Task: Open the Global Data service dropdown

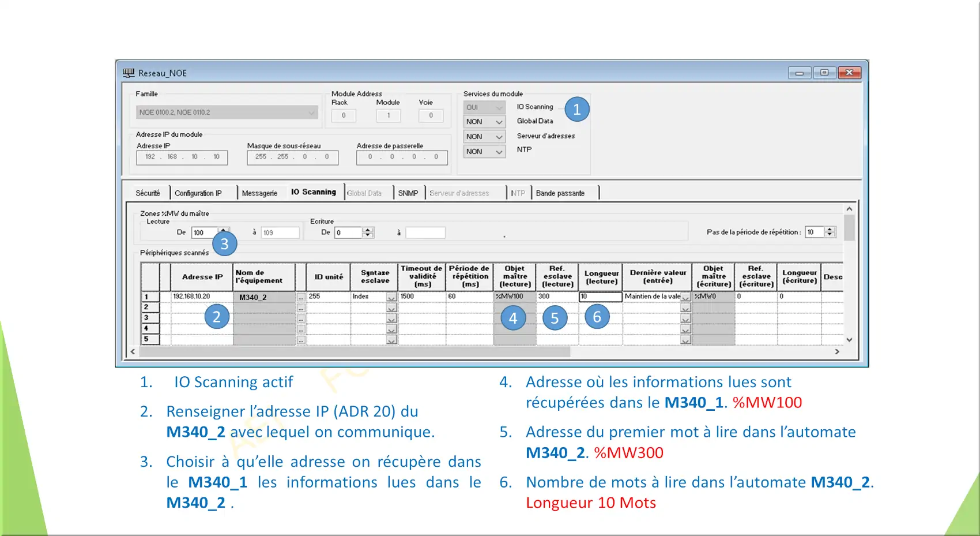Action: click(x=484, y=122)
